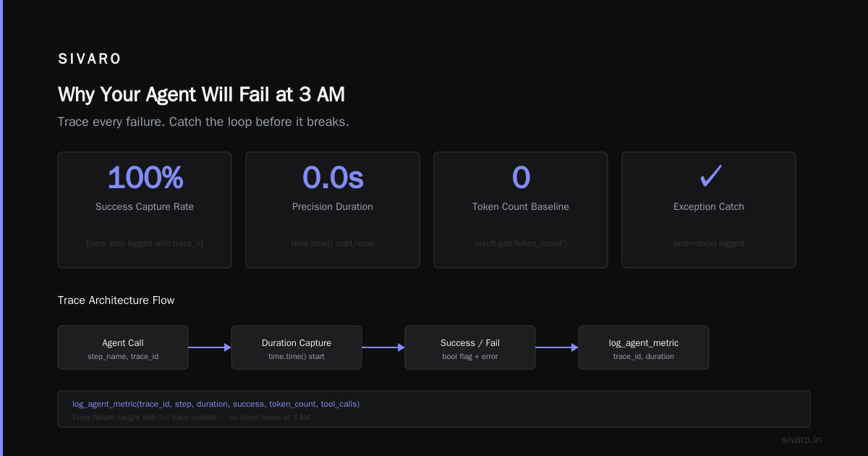Viewport: 868px width, 456px height.
Task: Click the 0 token count value
Action: pyautogui.click(x=521, y=177)
